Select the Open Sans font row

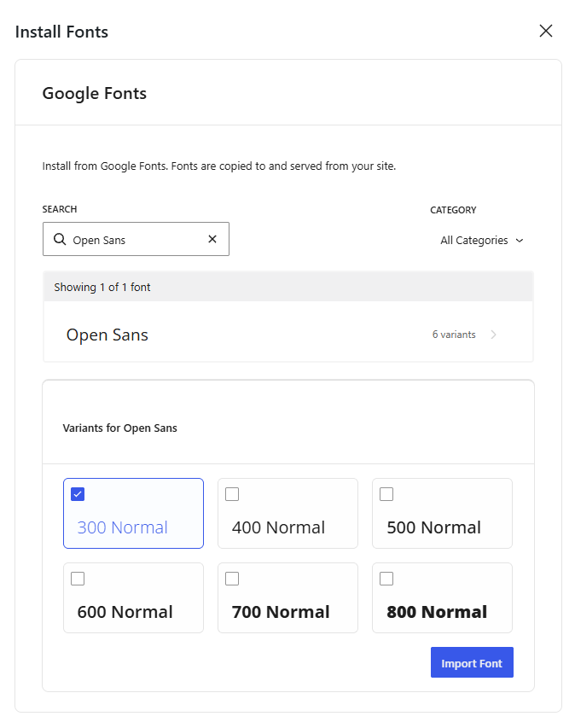288,332
